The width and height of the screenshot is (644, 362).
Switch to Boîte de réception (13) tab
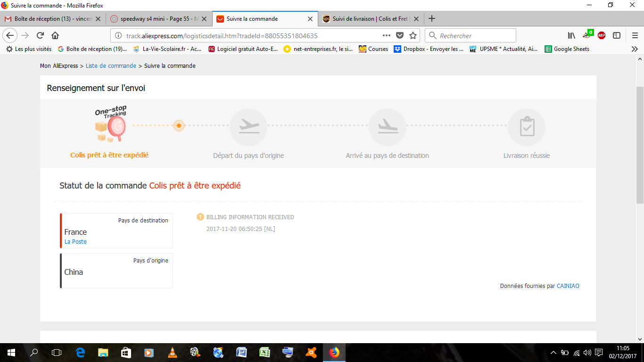pyautogui.click(x=52, y=19)
